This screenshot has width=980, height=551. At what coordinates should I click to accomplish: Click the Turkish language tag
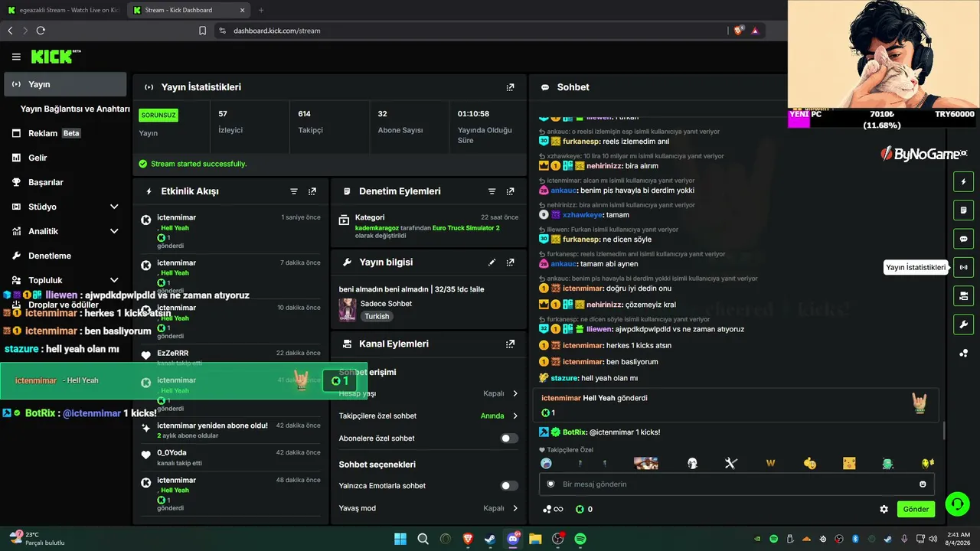(377, 316)
